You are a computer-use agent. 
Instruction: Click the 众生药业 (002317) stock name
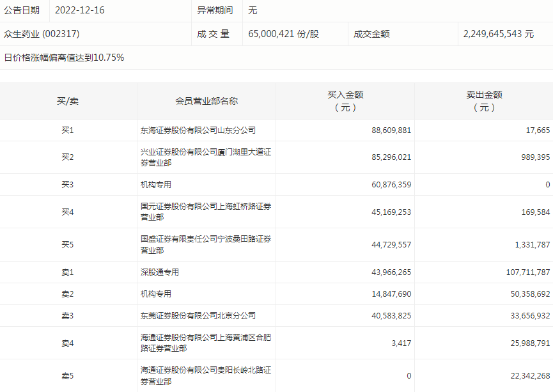[x=42, y=34]
